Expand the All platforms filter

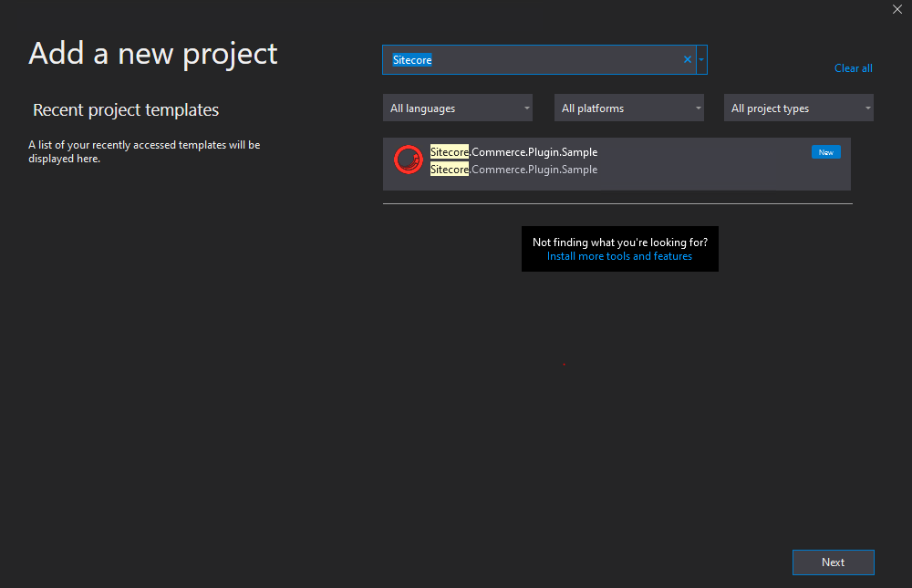(x=628, y=108)
